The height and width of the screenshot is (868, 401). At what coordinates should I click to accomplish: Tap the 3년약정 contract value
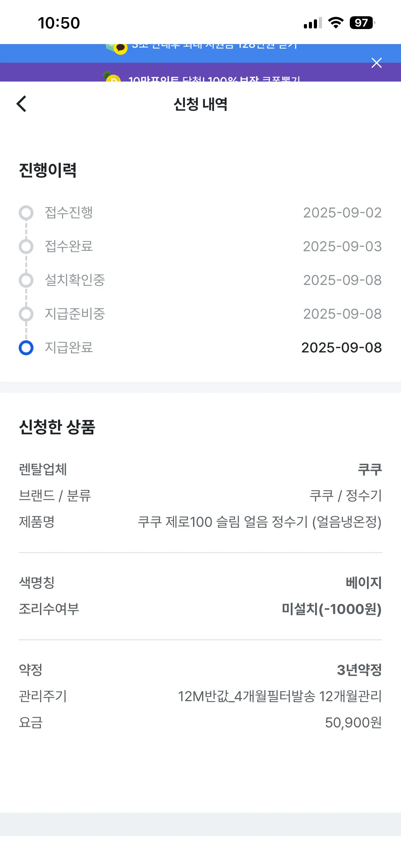pos(359,670)
